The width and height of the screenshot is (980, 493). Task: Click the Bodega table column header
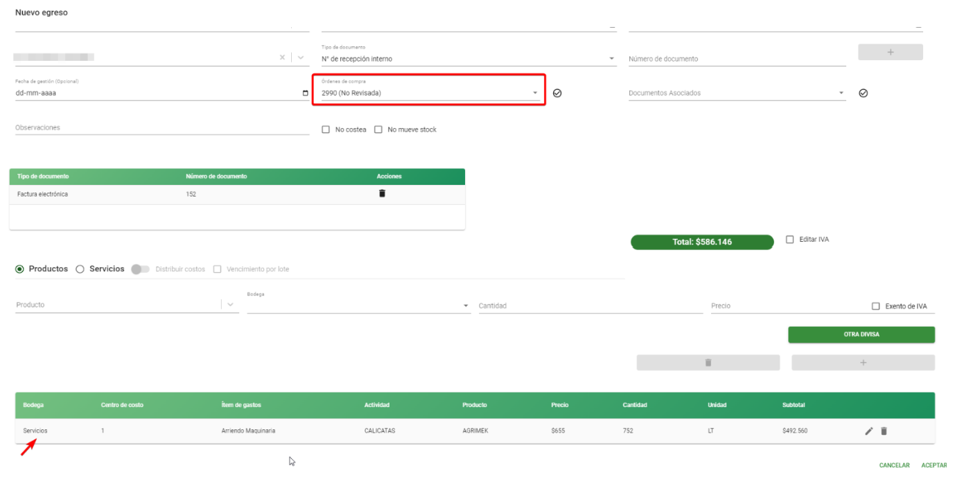click(33, 405)
